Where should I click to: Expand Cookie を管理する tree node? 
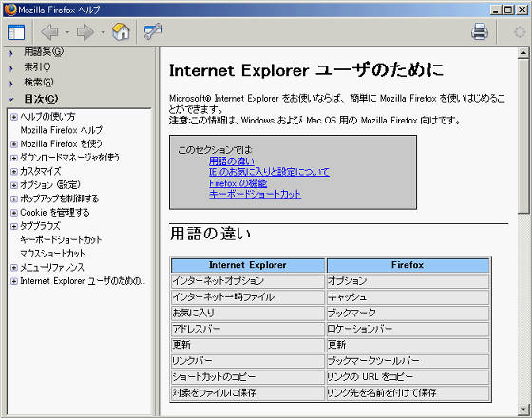[14, 213]
